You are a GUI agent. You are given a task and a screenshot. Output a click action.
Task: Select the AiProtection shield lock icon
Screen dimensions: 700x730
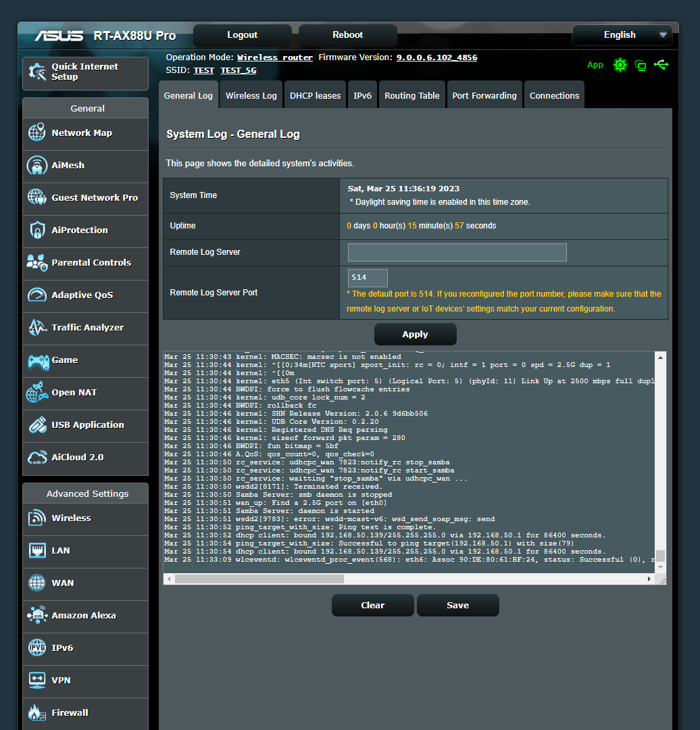pyautogui.click(x=37, y=230)
